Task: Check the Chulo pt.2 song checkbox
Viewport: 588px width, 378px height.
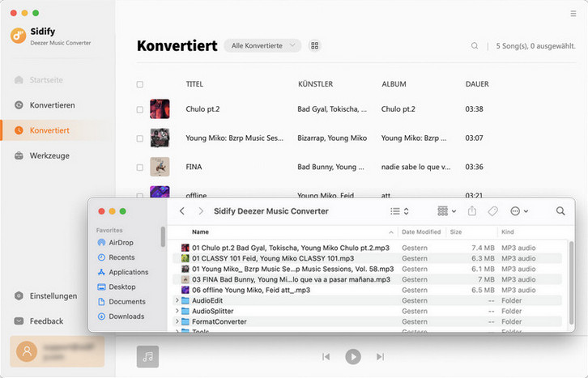Action: click(x=140, y=109)
